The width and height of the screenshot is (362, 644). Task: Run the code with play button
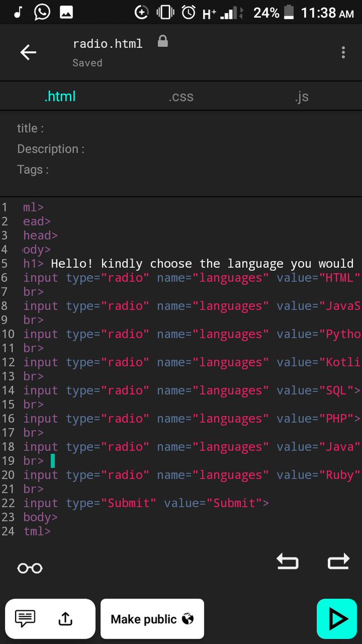[x=337, y=619]
